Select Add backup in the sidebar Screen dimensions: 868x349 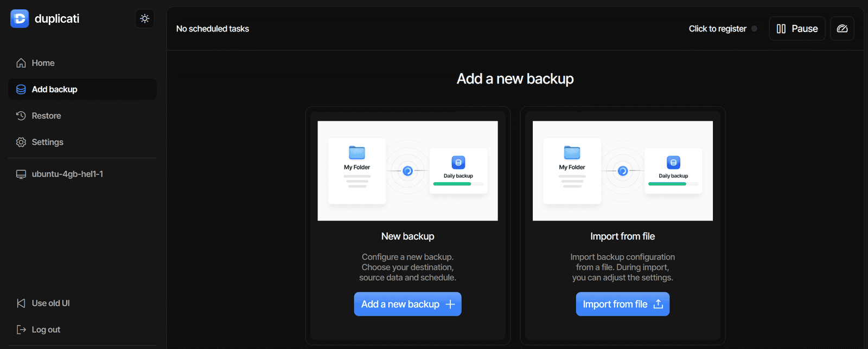pyautogui.click(x=82, y=89)
